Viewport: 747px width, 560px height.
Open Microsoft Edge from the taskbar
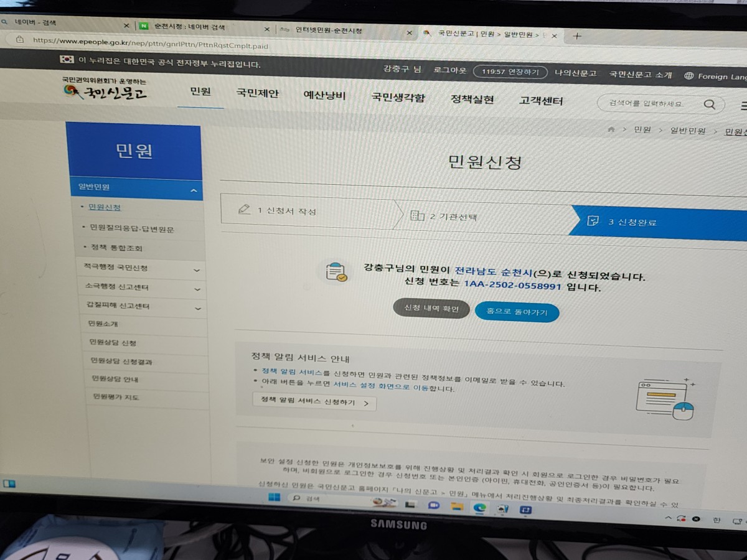479,508
